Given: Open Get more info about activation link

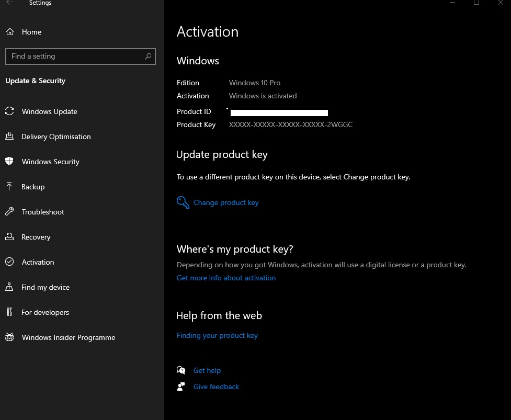Looking at the screenshot, I should click(226, 278).
